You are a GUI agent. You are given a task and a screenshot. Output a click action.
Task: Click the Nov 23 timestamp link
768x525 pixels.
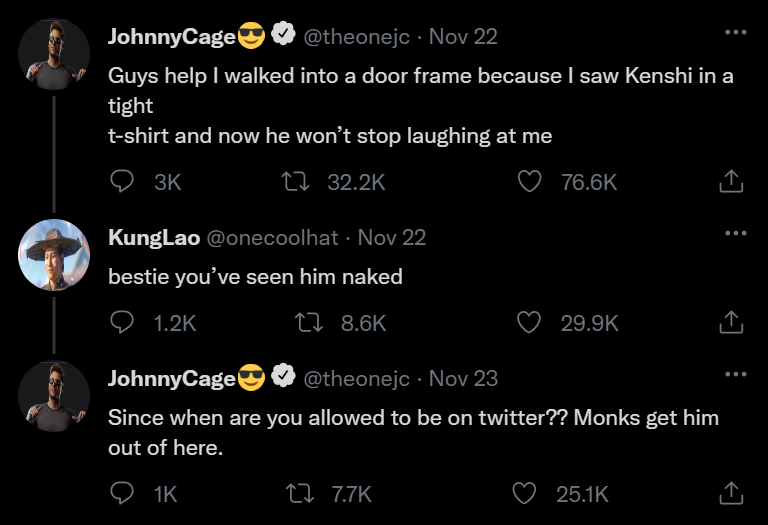(463, 378)
